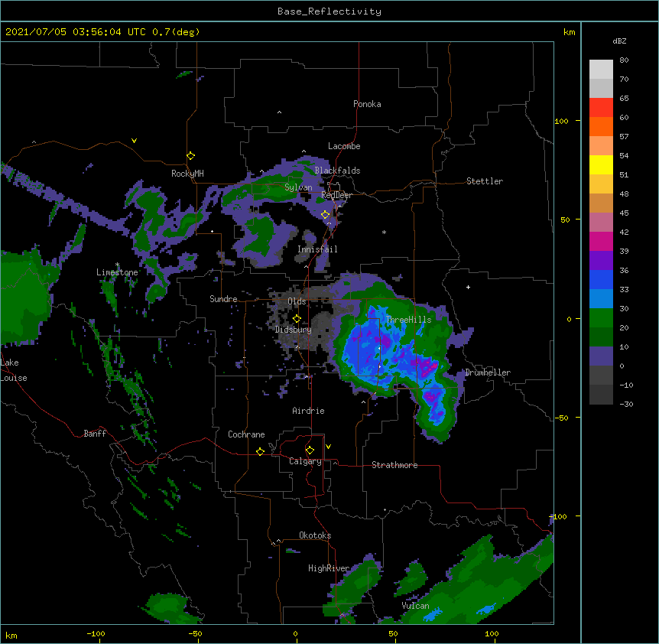Click the yellow diamond marker above RockyMH

click(190, 156)
